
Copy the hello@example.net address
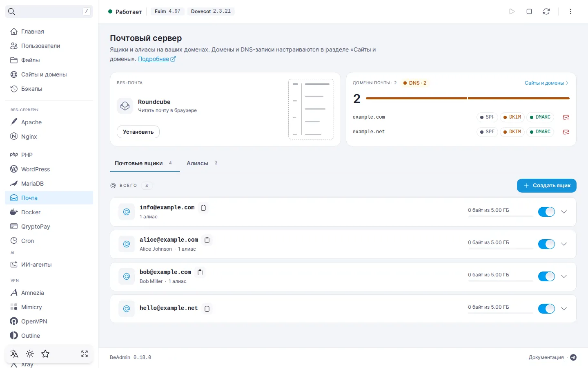[x=207, y=308]
